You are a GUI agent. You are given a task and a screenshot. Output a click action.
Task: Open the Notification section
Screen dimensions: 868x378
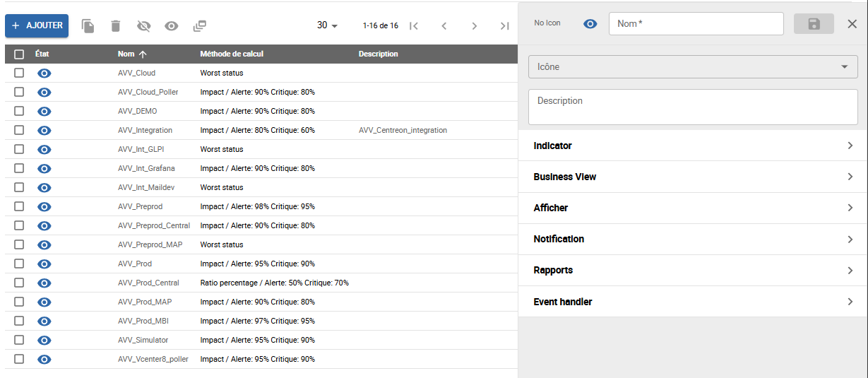tap(693, 239)
